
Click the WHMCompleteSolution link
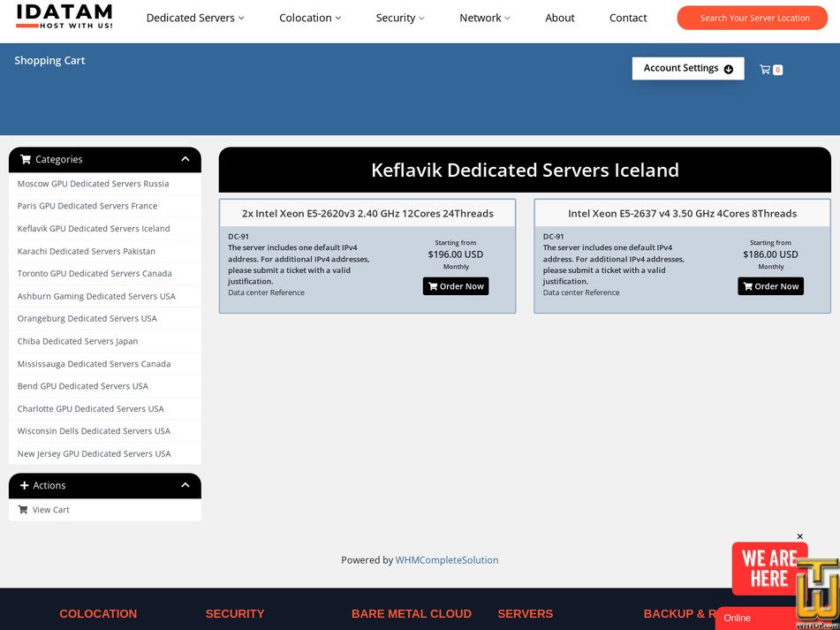(x=446, y=559)
